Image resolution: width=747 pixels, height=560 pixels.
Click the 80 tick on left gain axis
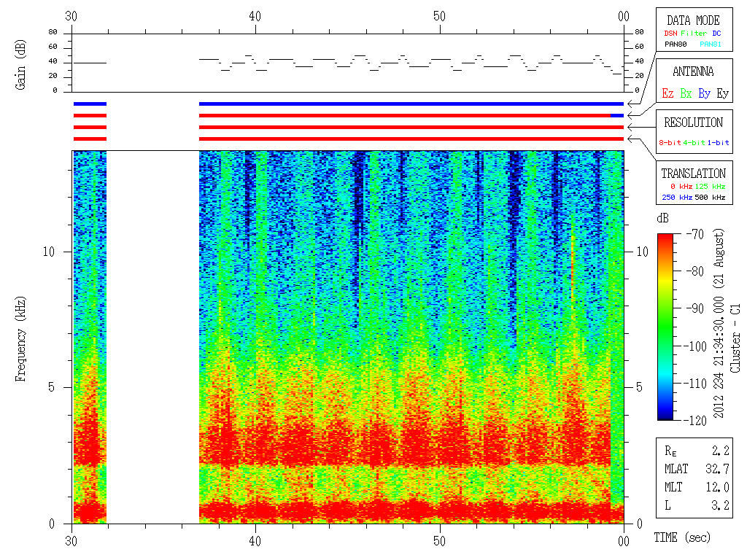point(53,32)
